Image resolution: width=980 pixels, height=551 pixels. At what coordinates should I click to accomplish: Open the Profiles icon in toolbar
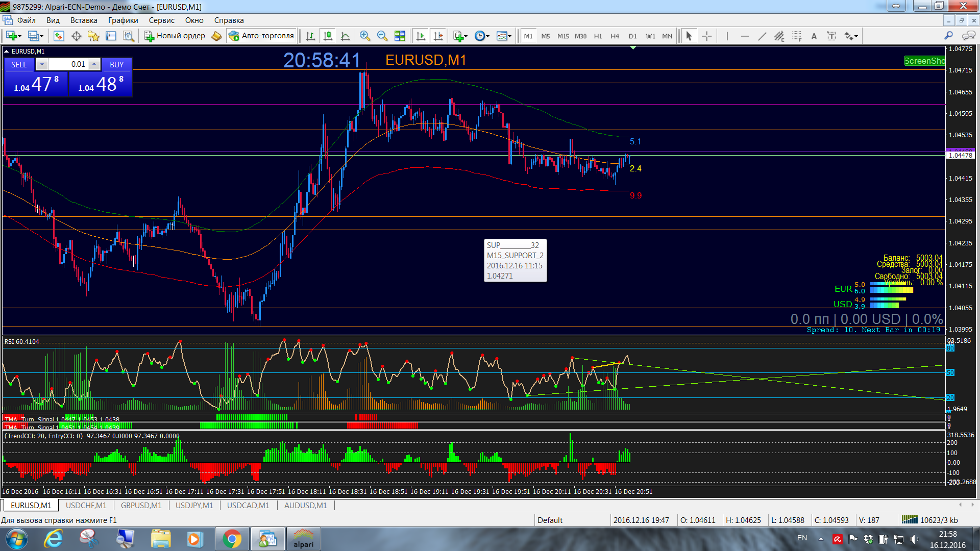33,36
